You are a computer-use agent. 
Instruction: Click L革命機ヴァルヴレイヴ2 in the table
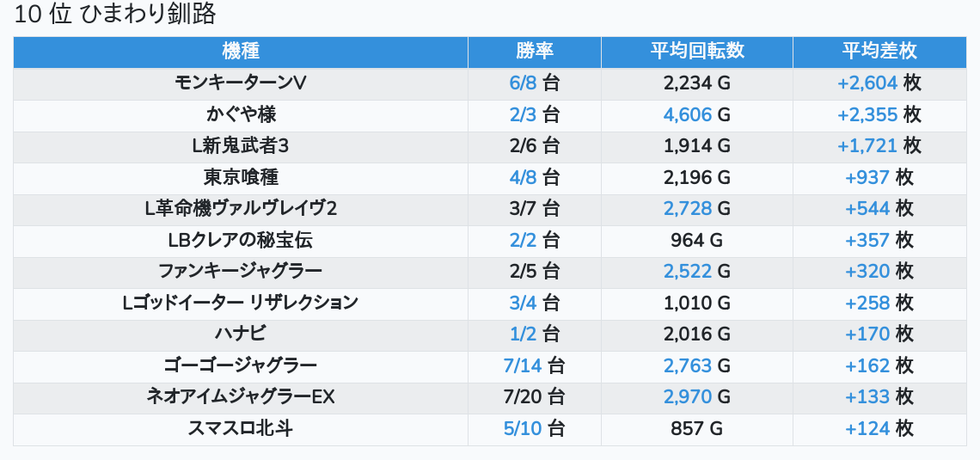pos(241,209)
